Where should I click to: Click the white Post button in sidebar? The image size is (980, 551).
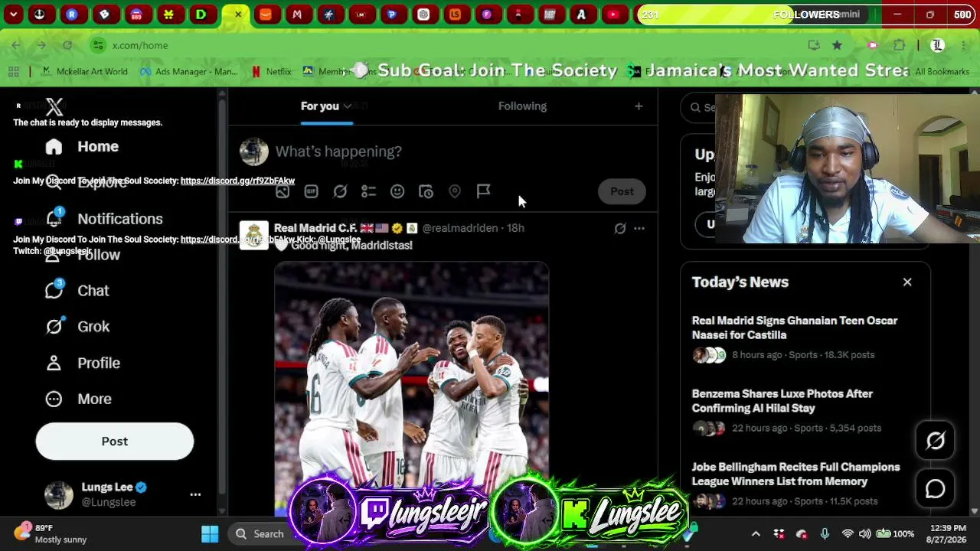[x=115, y=442]
